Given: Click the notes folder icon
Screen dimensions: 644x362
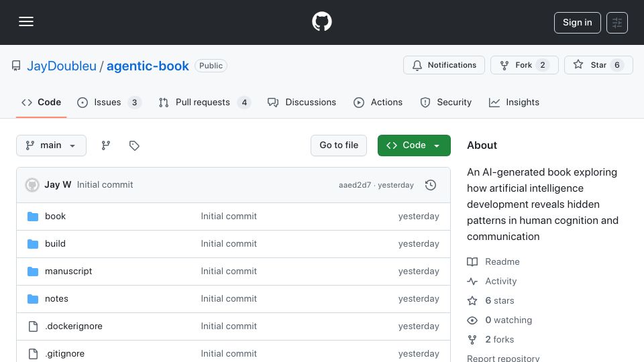Looking at the screenshot, I should (33, 299).
